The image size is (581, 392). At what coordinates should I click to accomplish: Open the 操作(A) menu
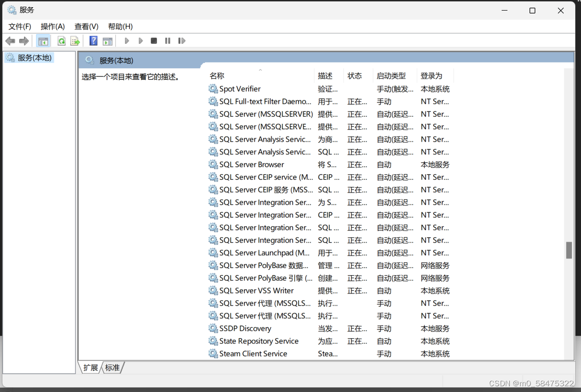[x=52, y=26]
